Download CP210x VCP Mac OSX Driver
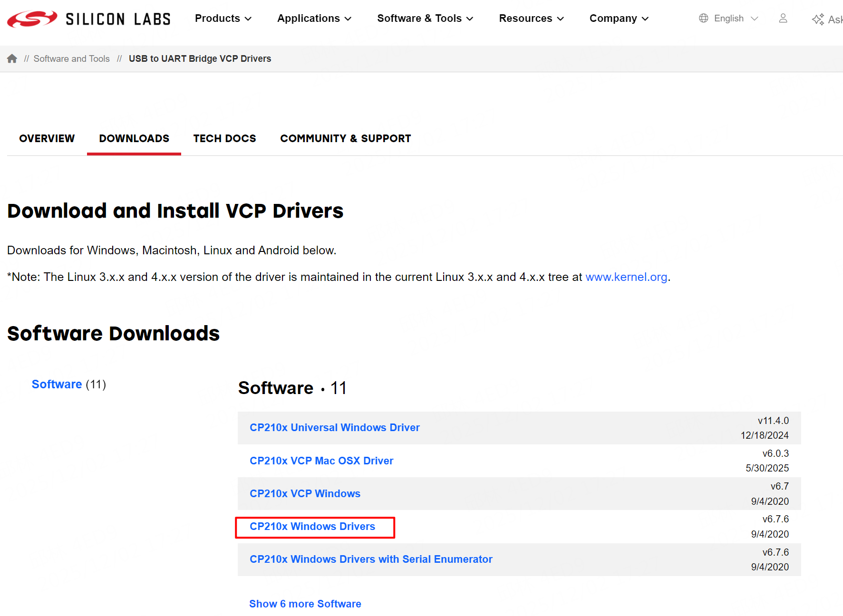The width and height of the screenshot is (843, 616). coord(321,461)
